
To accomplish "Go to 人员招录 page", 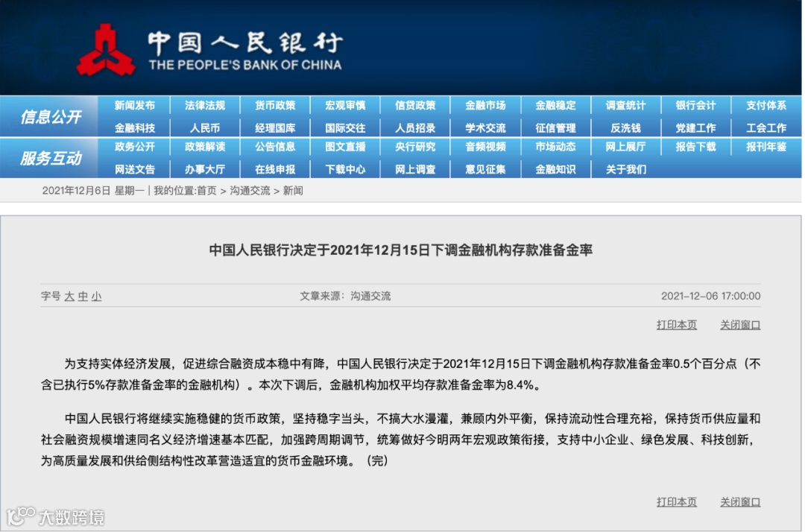I will click(415, 128).
